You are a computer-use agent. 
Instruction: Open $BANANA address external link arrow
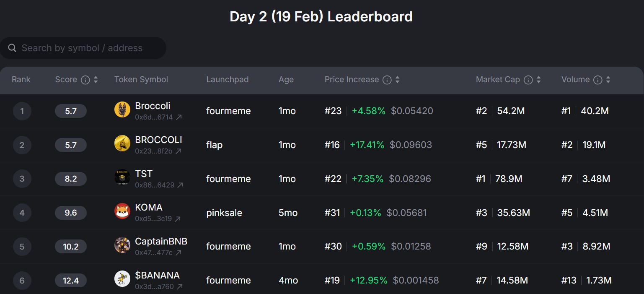(180, 287)
